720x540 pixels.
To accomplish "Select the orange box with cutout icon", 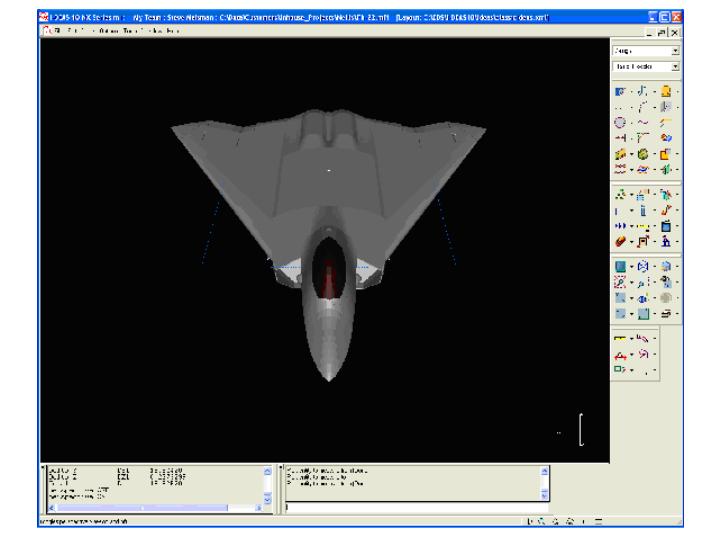I will coord(666,154).
